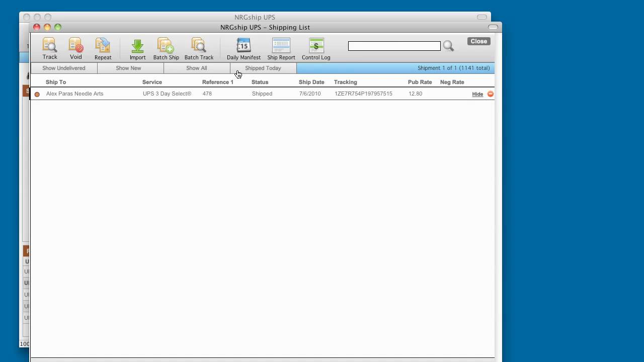Choose the Repeat shipment icon
Screen dimensions: 644x362
(103, 49)
